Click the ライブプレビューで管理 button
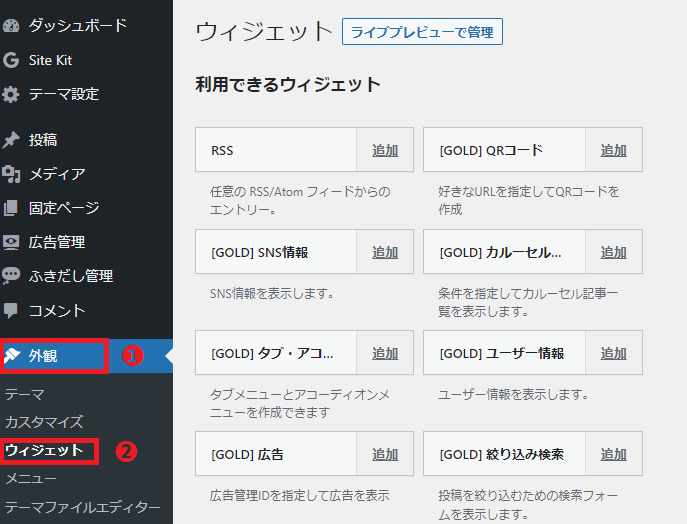The width and height of the screenshot is (687, 524). 422,32
